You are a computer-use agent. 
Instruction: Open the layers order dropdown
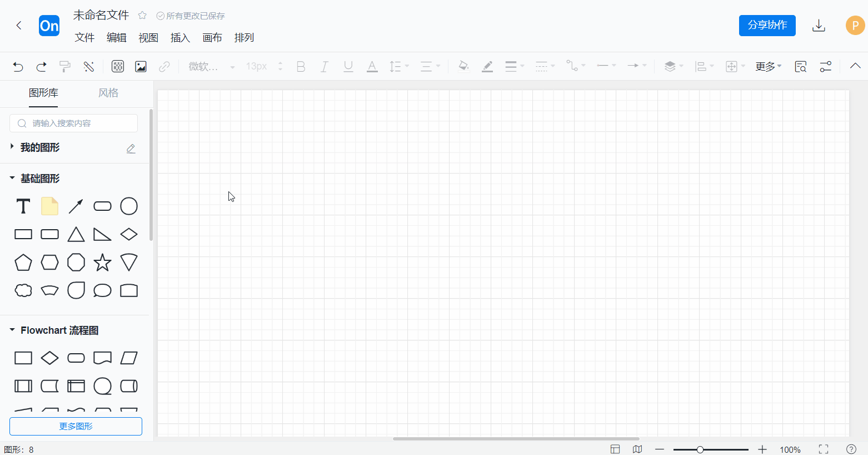point(674,67)
